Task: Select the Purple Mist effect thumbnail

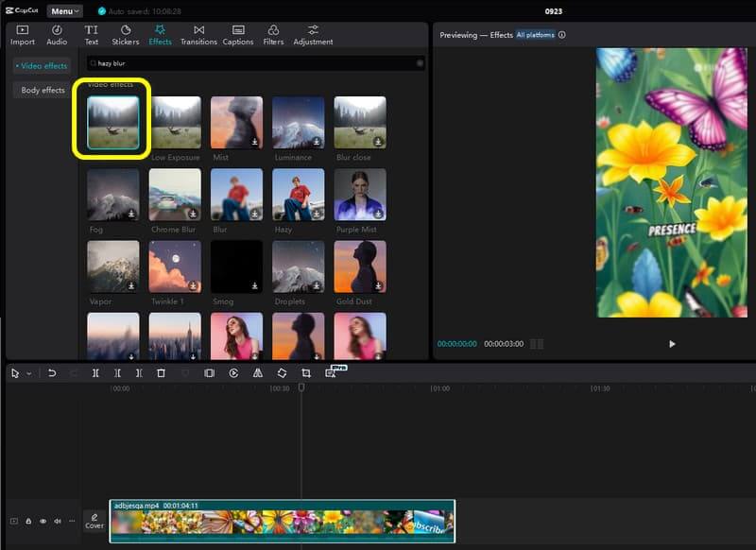Action: (x=359, y=195)
